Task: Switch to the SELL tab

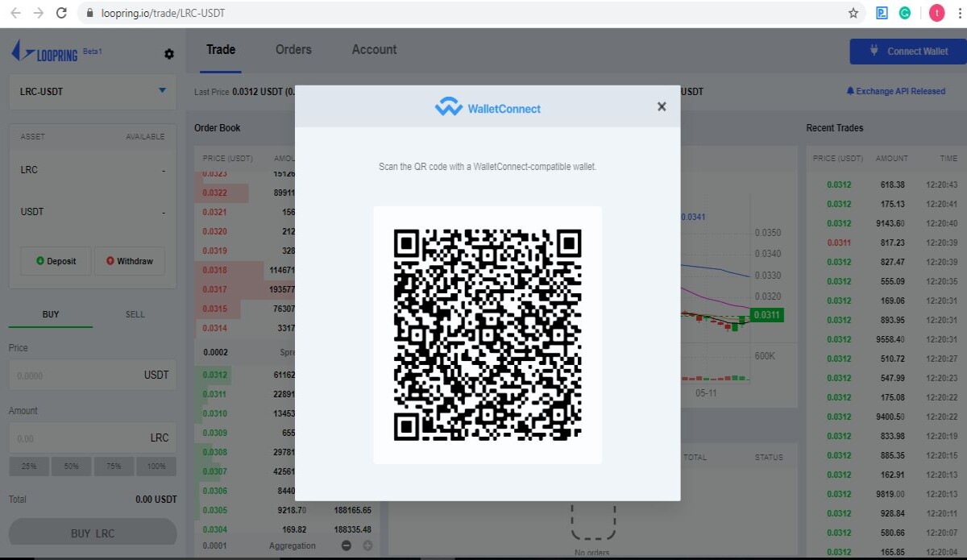Action: point(135,314)
